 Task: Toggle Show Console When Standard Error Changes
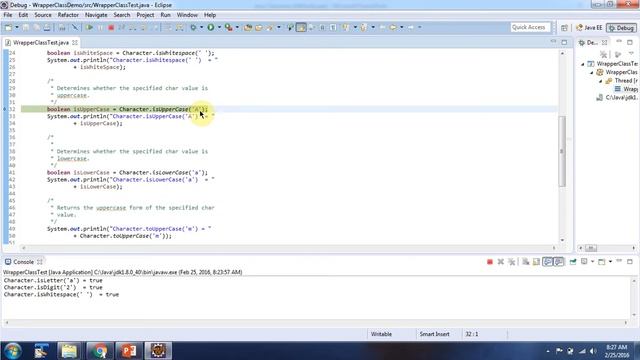point(558,262)
